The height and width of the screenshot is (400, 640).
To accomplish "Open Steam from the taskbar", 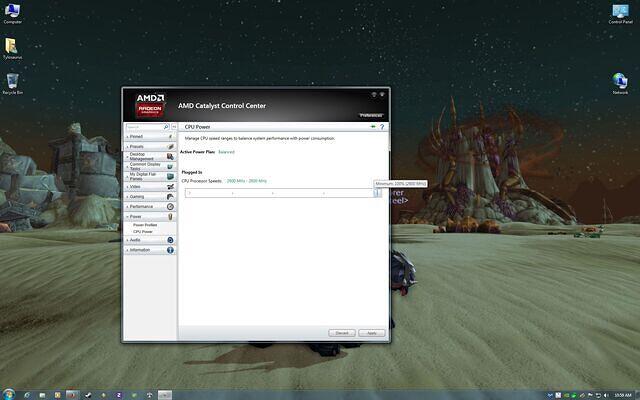I will [x=87, y=395].
